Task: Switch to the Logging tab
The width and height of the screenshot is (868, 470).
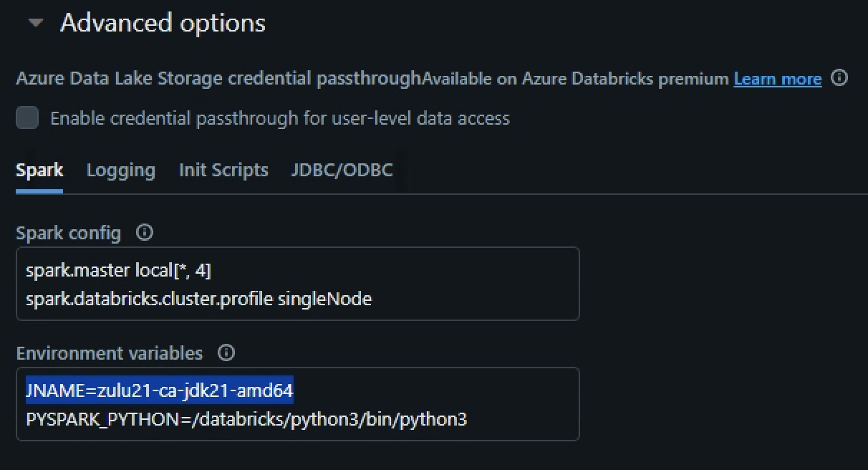Action: tap(120, 170)
